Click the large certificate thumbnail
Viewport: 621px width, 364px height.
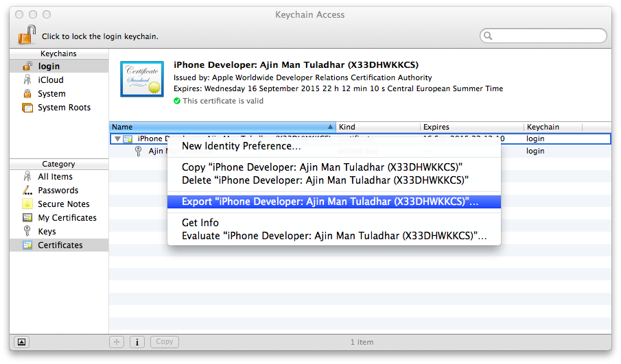click(142, 79)
